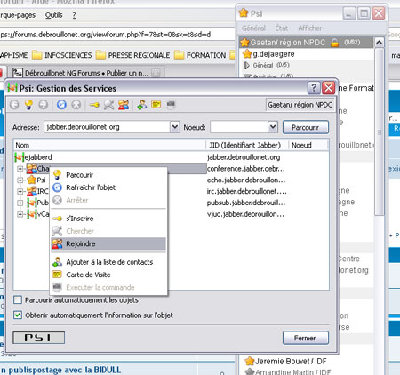Screen dimensions: 400x375
Task: Click the Back arrow in the Services toolbar
Action: click(14, 105)
